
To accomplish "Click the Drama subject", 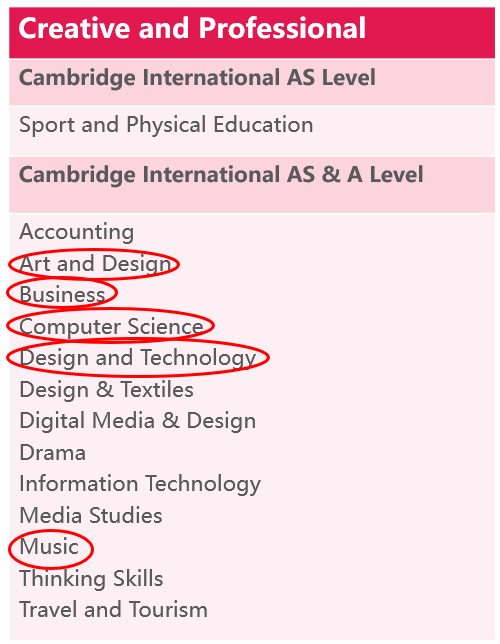I will pyautogui.click(x=53, y=453).
